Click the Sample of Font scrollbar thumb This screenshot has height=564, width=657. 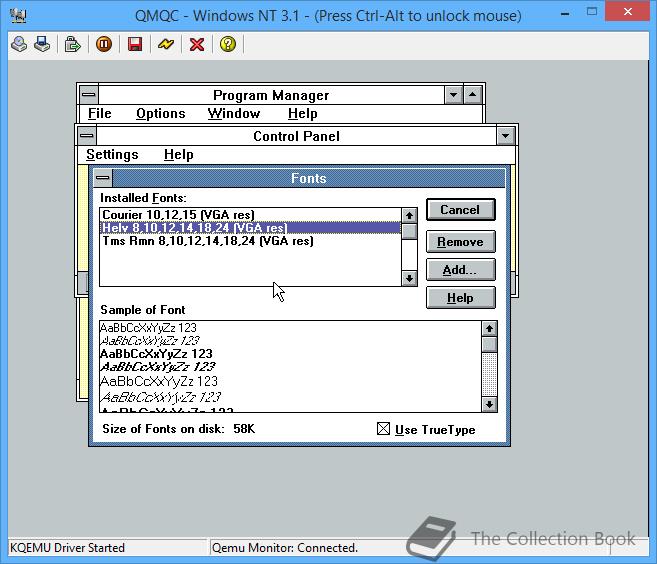489,344
